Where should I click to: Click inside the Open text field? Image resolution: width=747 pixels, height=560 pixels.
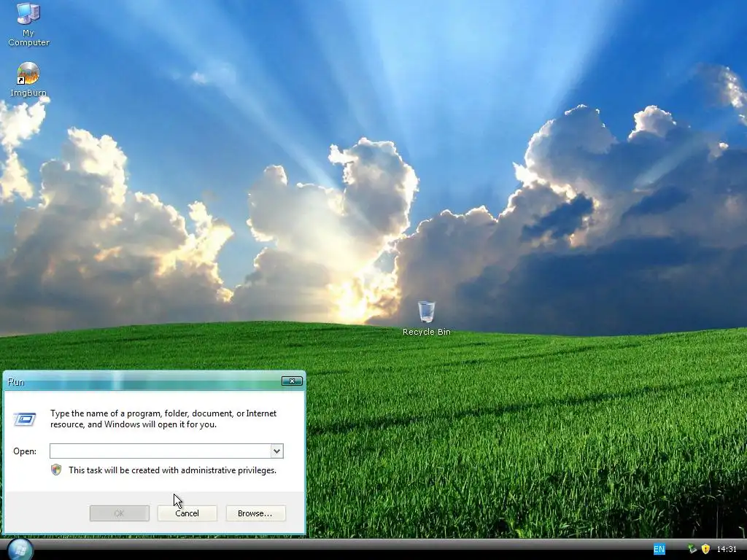click(160, 451)
